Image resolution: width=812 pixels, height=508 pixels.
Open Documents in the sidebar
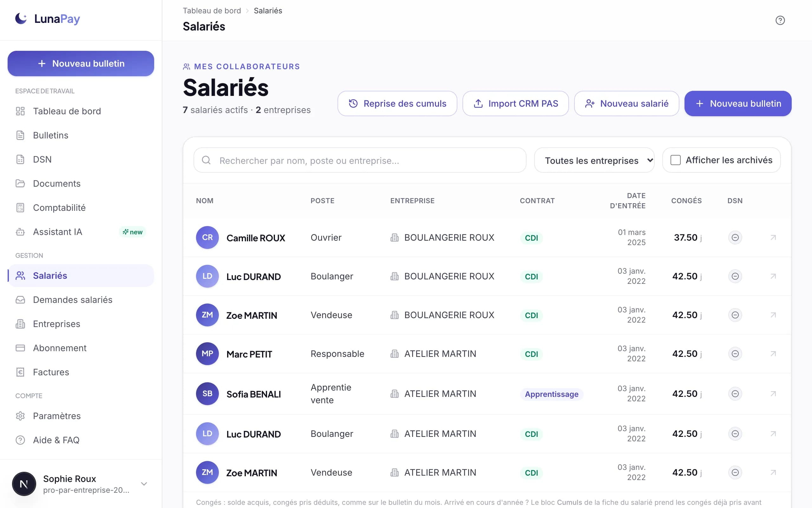81,184
